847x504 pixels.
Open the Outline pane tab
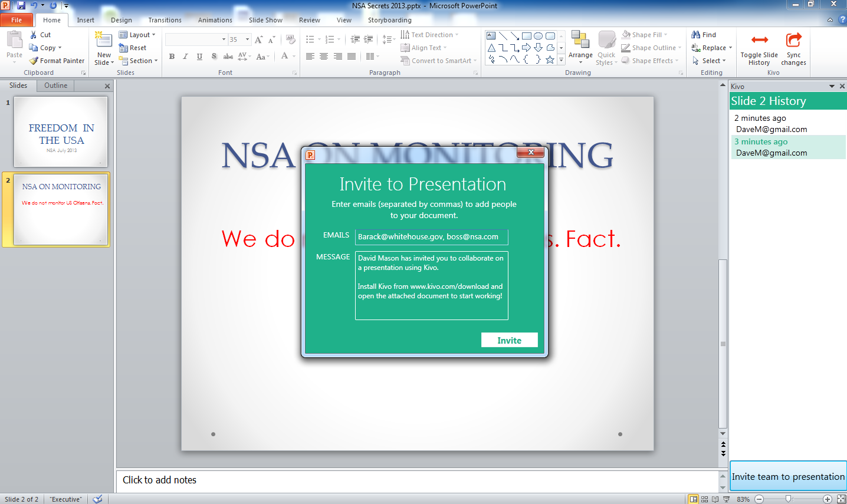(x=56, y=85)
